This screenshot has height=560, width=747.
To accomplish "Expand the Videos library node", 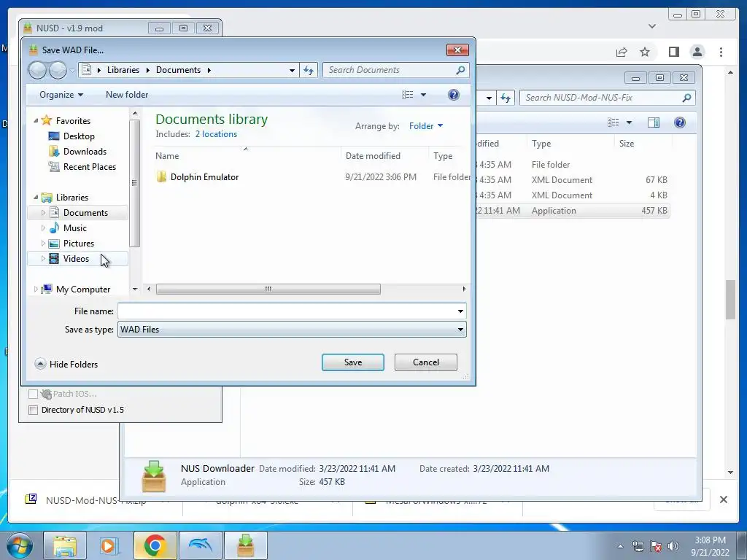I will 43,259.
